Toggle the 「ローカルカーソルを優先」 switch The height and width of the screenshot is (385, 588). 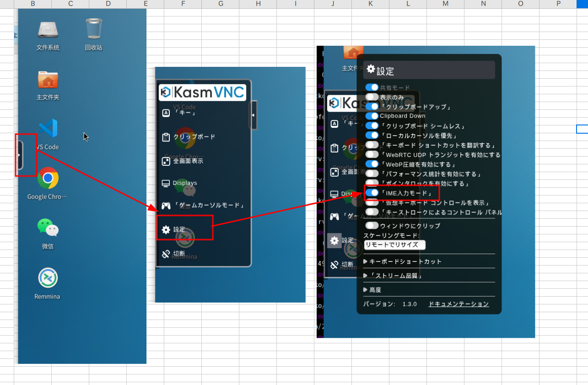click(x=372, y=135)
